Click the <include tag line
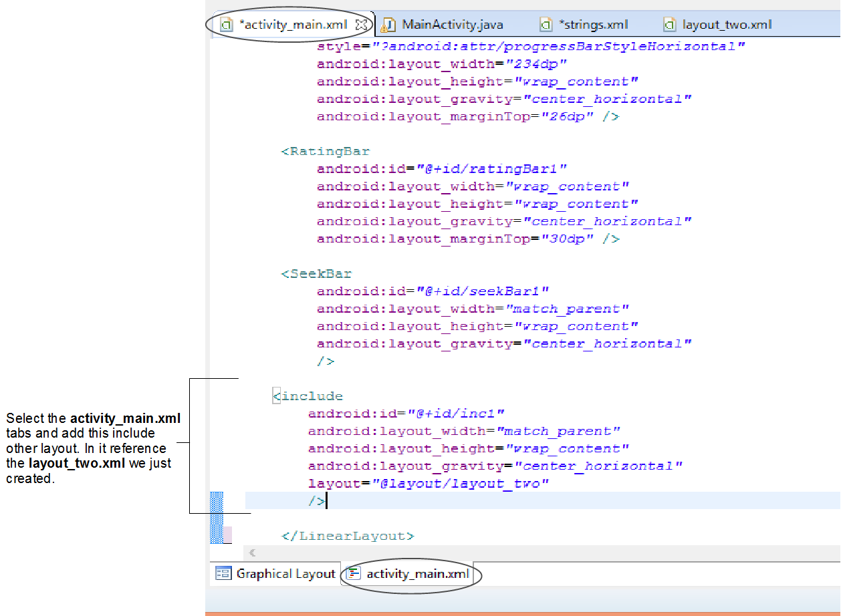Image resolution: width=841 pixels, height=616 pixels. 308,396
